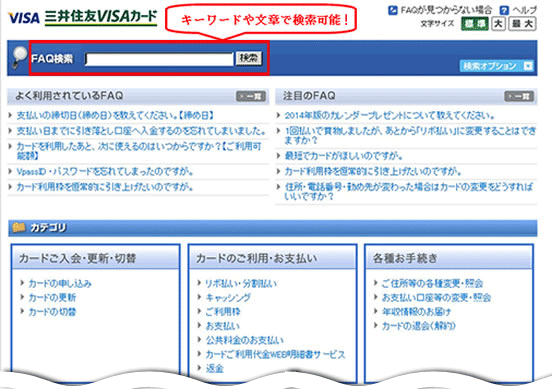
Task: Click the 一覧 button for よく利用されているFAQ
Action: click(x=251, y=96)
